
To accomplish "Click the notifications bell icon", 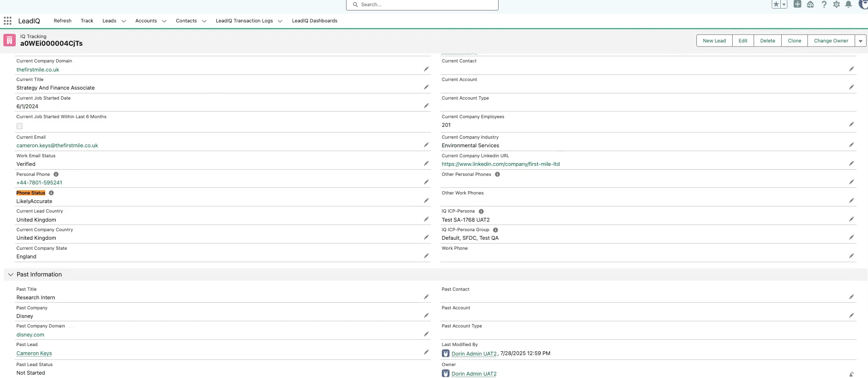I will (849, 4).
